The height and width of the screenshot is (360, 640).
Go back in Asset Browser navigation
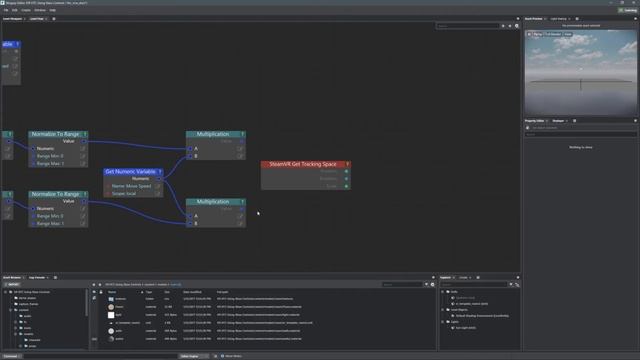click(x=93, y=284)
